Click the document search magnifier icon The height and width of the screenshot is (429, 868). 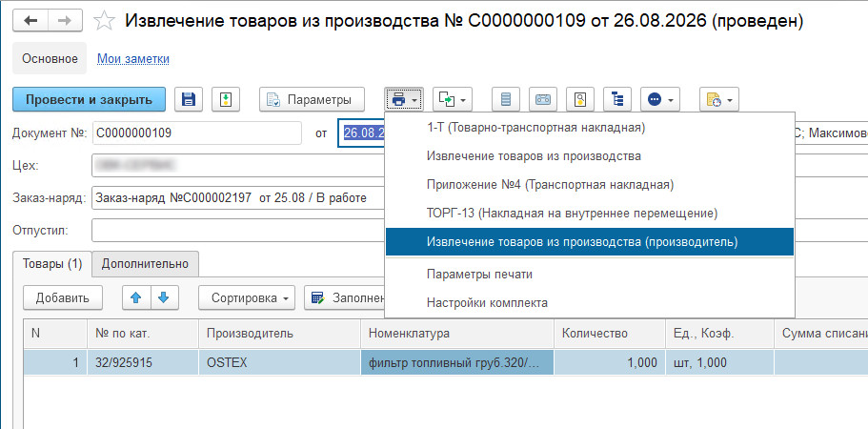tap(579, 100)
